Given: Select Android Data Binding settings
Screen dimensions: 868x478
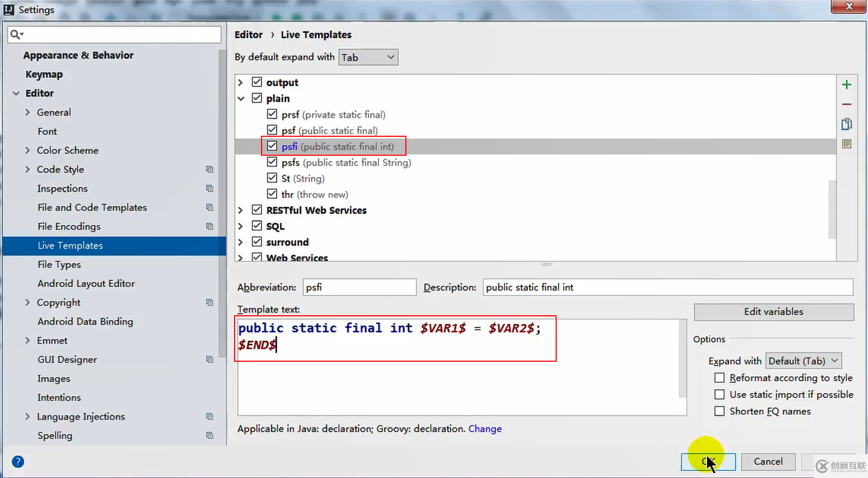Looking at the screenshot, I should (x=85, y=321).
